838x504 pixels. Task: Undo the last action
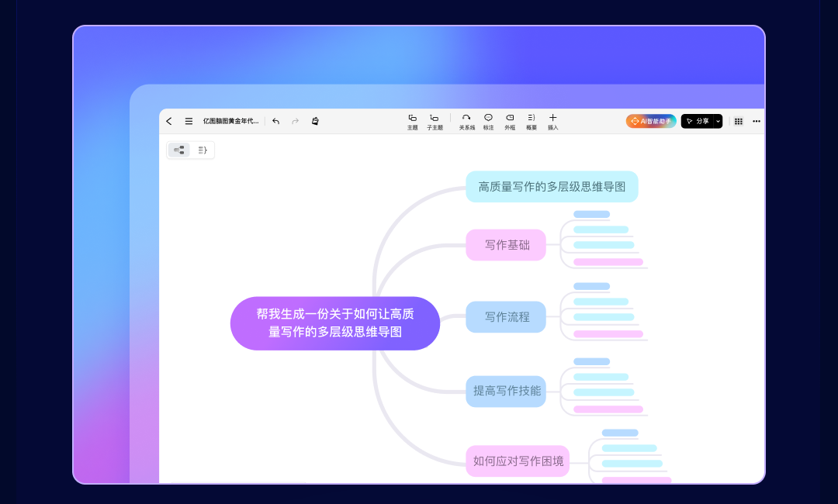click(275, 121)
